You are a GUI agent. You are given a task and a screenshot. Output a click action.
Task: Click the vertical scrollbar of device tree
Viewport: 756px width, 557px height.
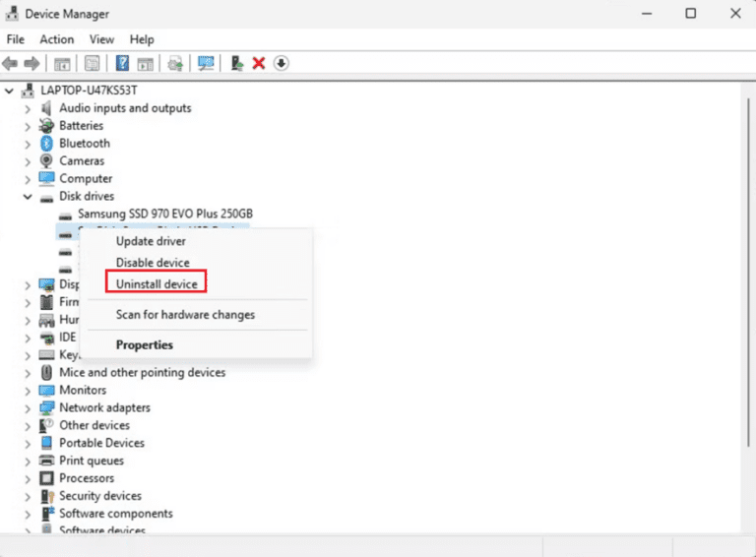[748, 273]
